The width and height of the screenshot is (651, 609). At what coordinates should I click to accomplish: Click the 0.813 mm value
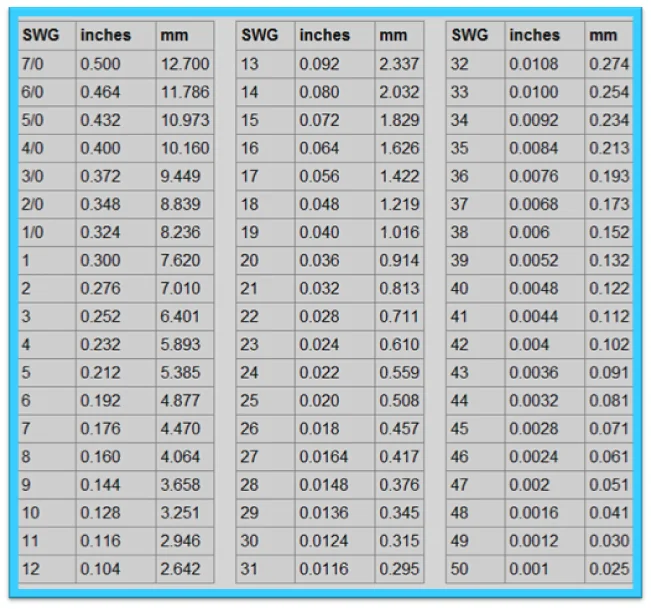tap(399, 289)
